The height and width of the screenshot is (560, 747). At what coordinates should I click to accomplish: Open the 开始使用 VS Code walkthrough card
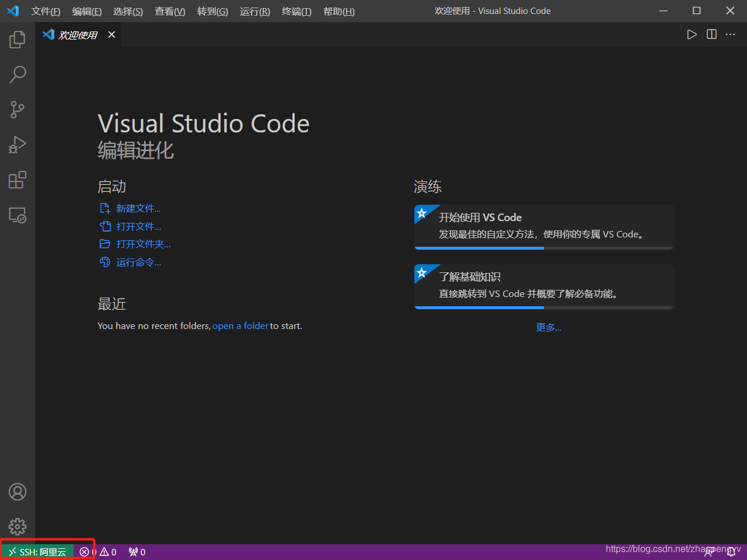[544, 226]
